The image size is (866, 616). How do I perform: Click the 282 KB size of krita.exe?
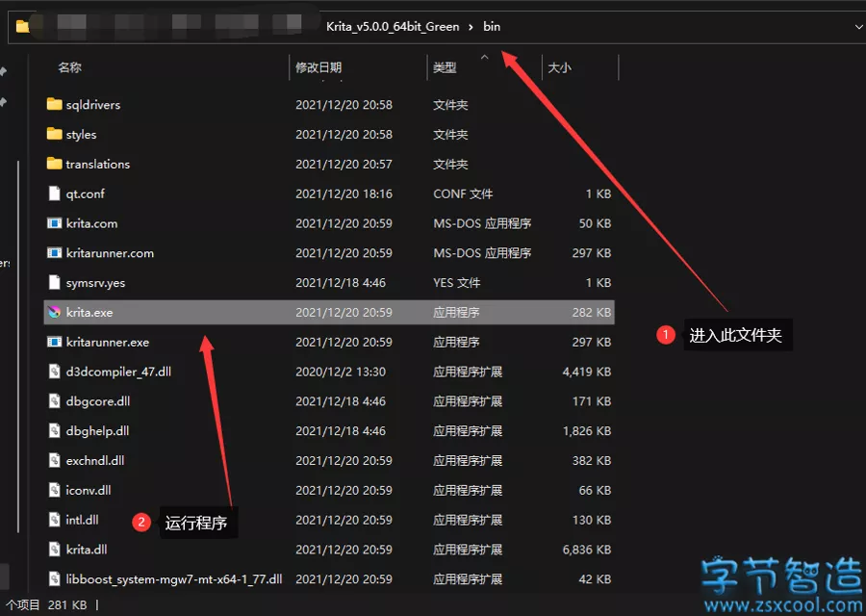tap(592, 312)
